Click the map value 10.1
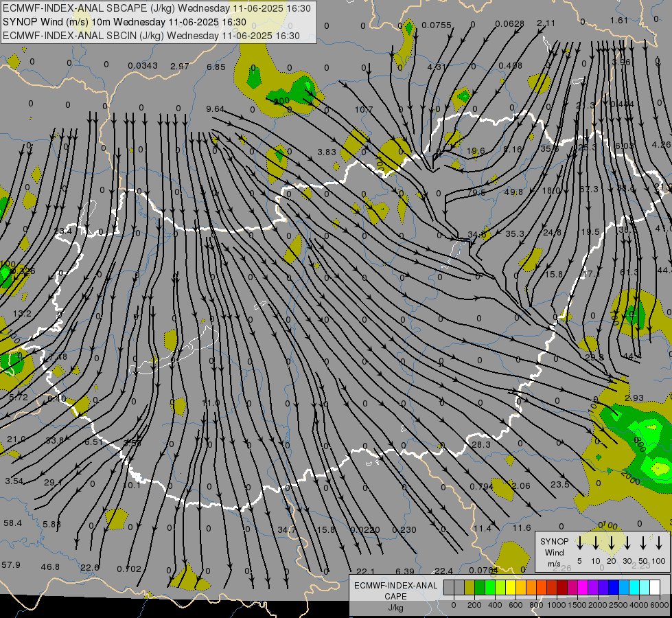Screen dimensions: 672x618 132,485
